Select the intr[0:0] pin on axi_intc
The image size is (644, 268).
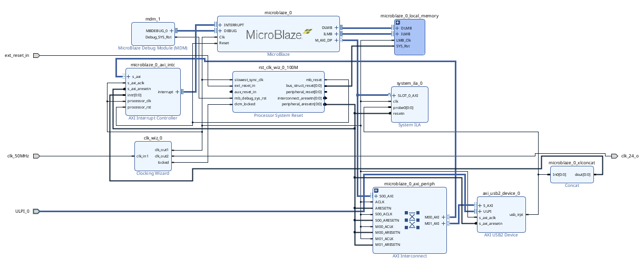134,95
